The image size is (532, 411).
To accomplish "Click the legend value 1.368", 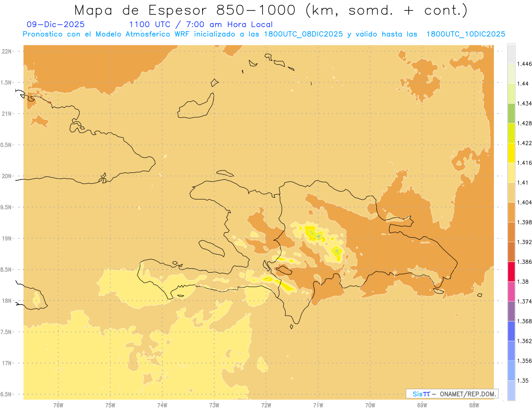I will pyautogui.click(x=524, y=321).
